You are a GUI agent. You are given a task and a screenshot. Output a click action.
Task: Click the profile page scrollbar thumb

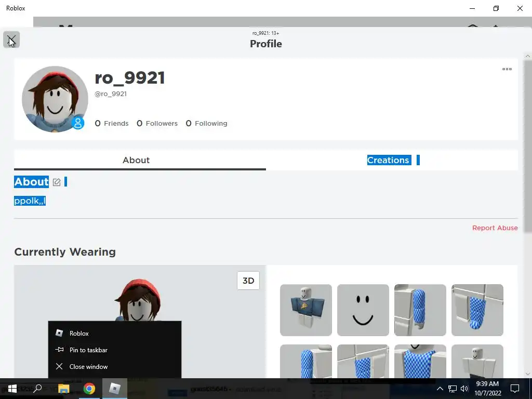tap(528, 147)
